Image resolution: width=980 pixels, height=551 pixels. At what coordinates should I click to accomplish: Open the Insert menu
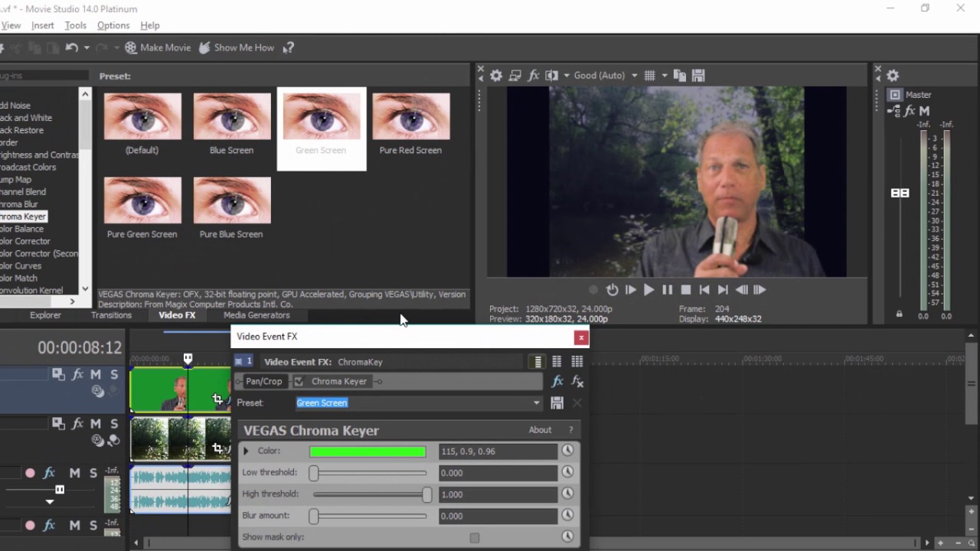click(43, 25)
